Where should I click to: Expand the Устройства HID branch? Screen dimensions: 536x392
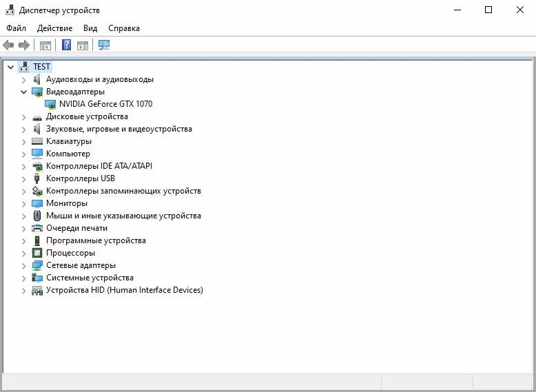(x=23, y=291)
